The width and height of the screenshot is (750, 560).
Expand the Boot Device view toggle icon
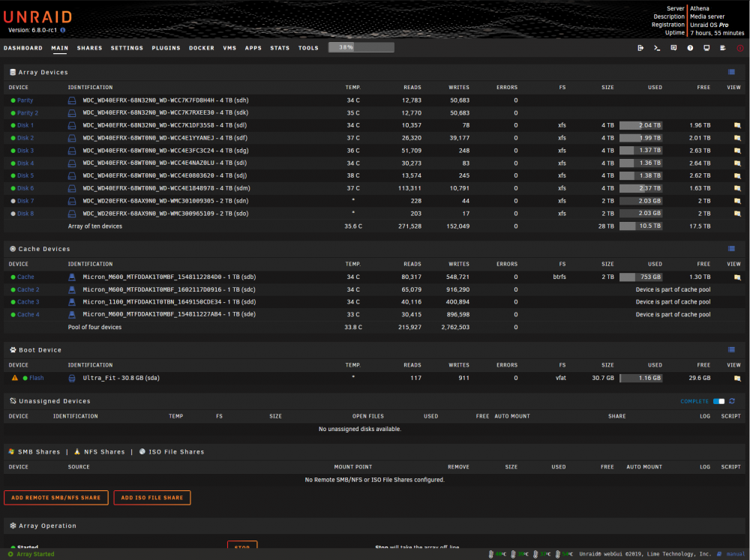point(731,349)
